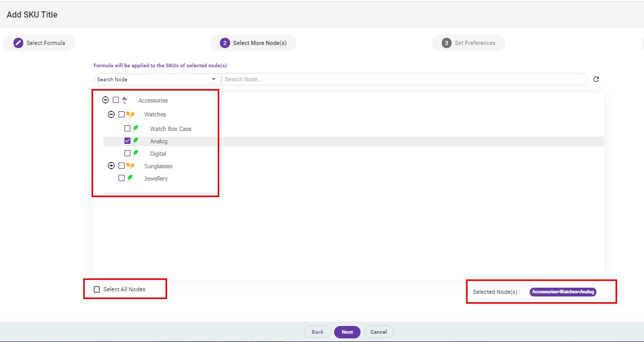This screenshot has height=342, width=644.
Task: Click the Back button
Action: tap(318, 332)
